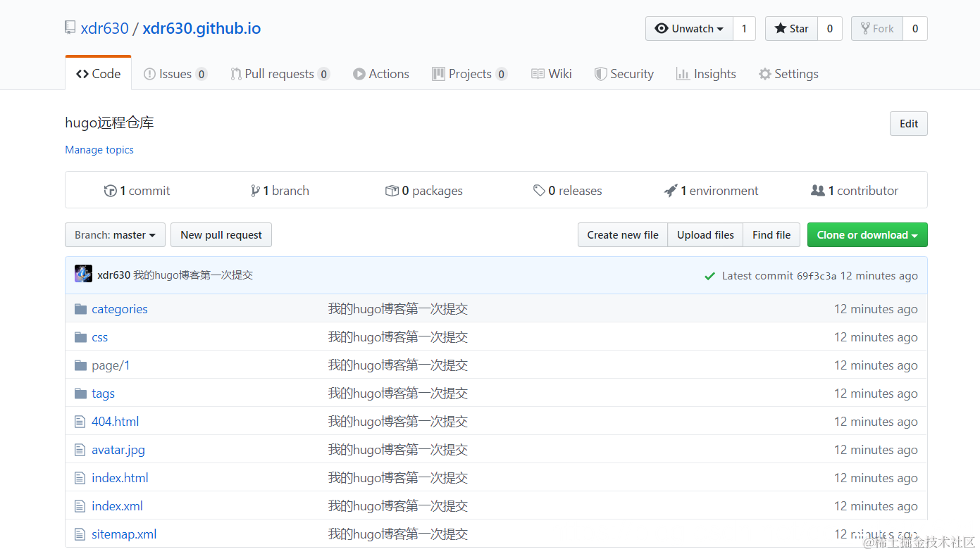Open the css folder
This screenshot has height=554, width=980.
[100, 337]
